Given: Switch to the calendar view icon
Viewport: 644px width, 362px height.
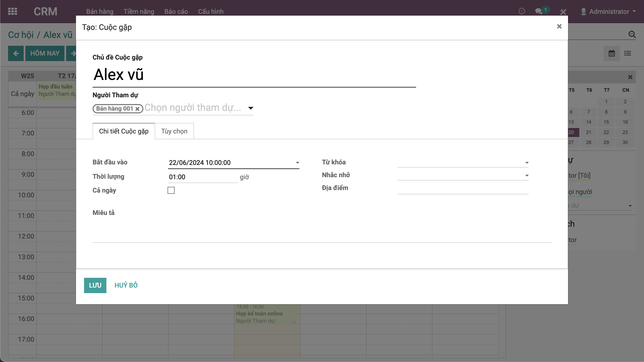Looking at the screenshot, I should [x=612, y=53].
